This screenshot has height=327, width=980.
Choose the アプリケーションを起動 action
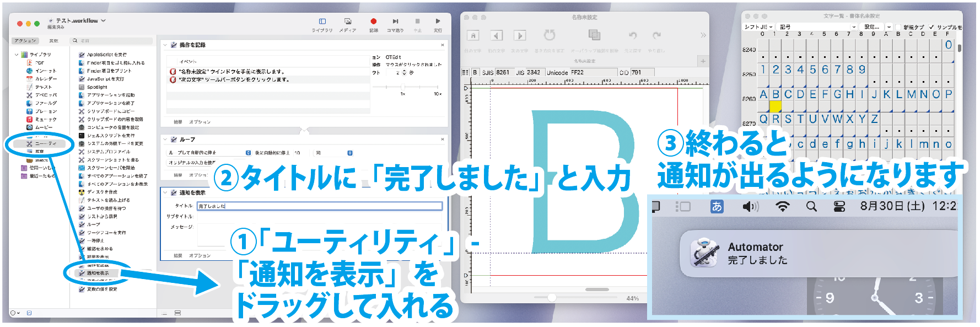click(x=107, y=95)
